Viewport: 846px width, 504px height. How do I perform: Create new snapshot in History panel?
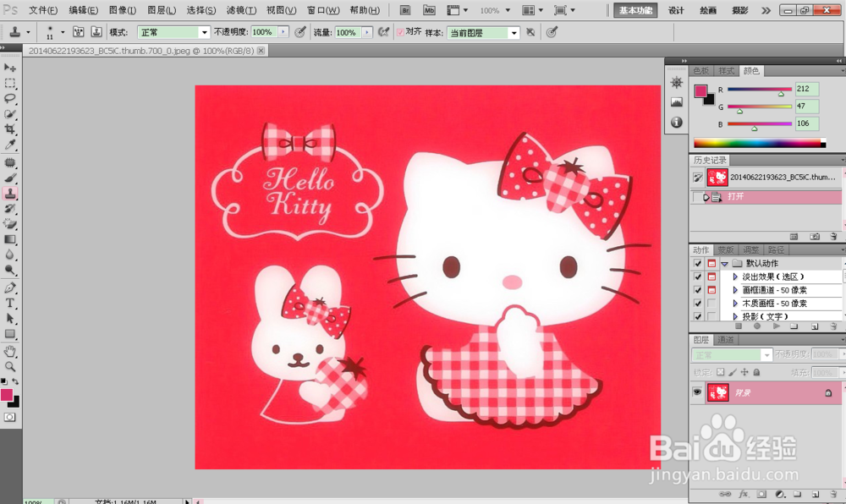pos(814,237)
